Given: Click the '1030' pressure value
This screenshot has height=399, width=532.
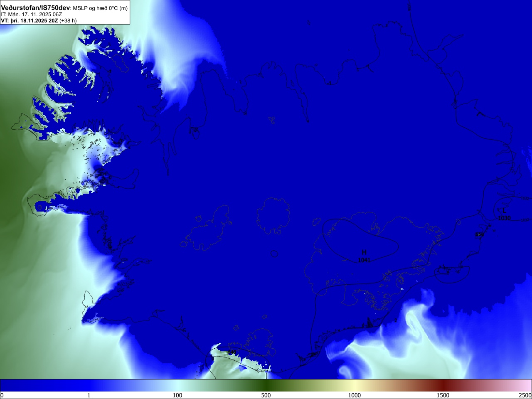Looking at the screenshot, I should pyautogui.click(x=504, y=218).
